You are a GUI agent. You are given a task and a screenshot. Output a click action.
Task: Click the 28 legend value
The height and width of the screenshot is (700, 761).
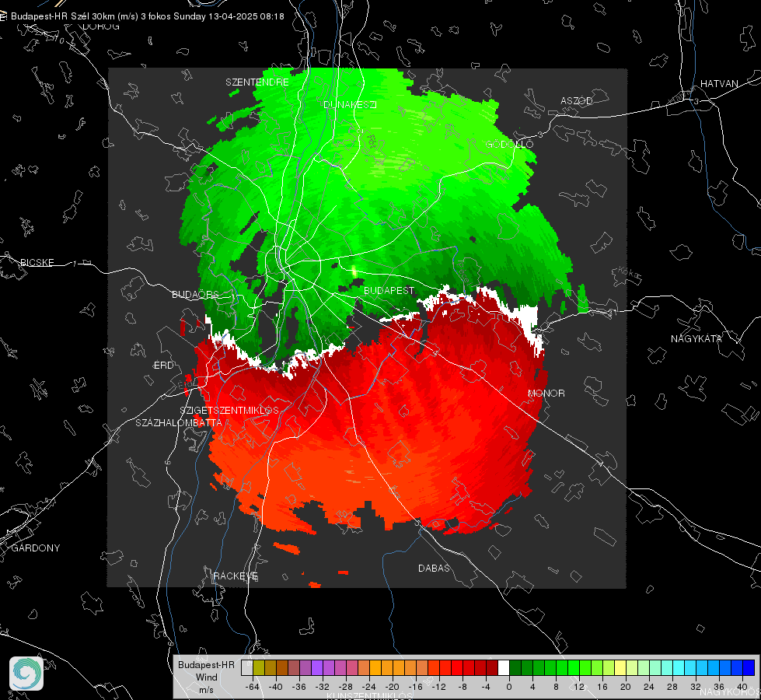point(672,687)
